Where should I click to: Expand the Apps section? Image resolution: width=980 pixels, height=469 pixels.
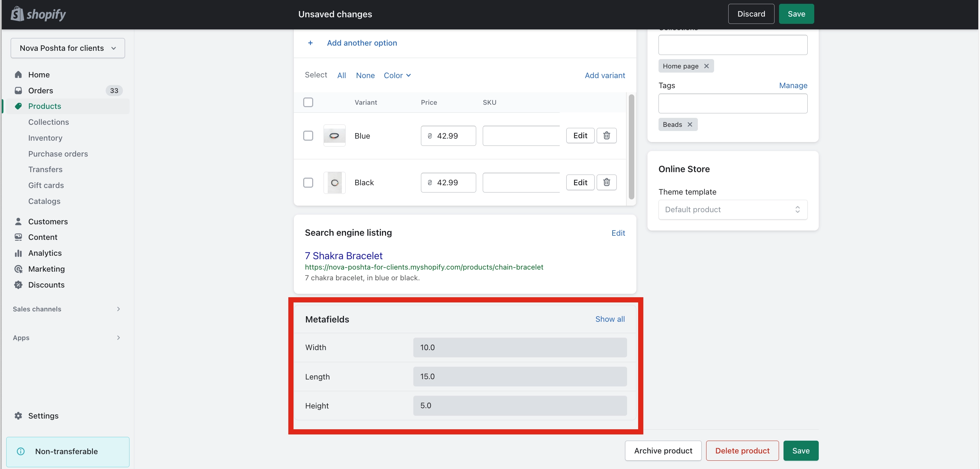click(67, 338)
